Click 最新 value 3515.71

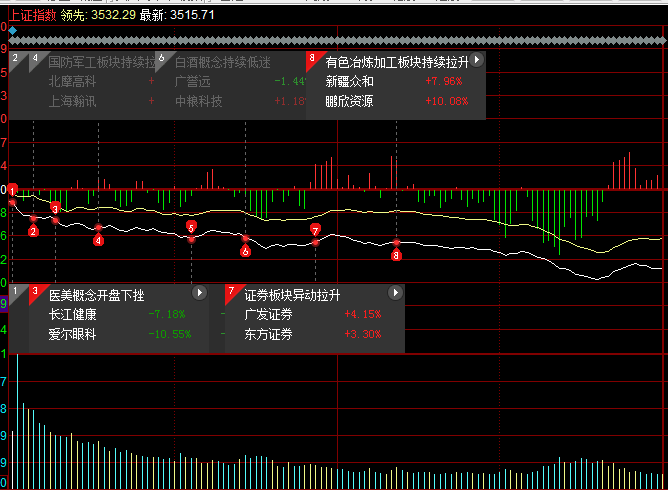(x=192, y=15)
